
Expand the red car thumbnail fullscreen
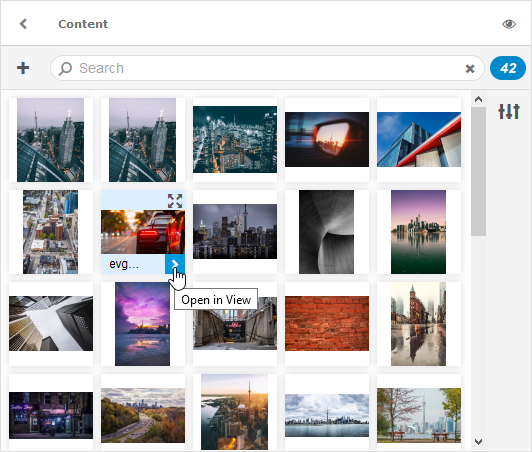[175, 201]
